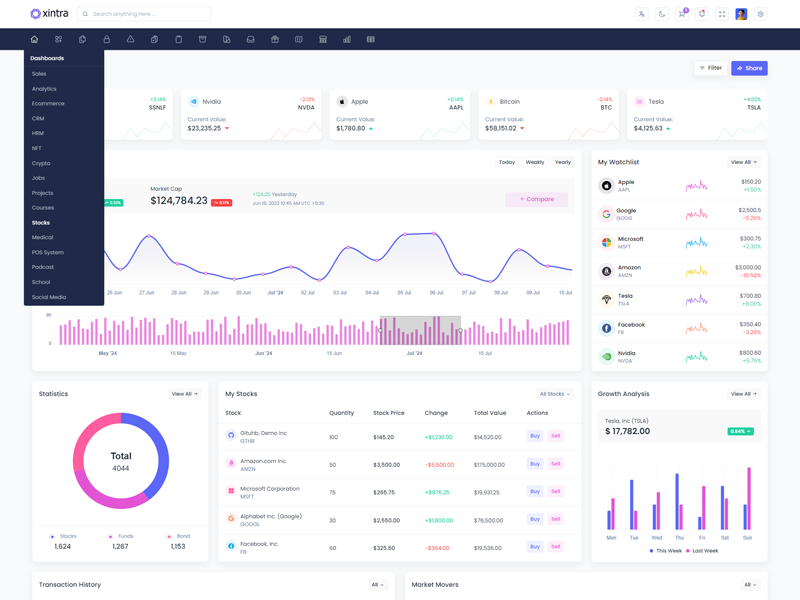Open the Market Movers All dropdown

[750, 585]
